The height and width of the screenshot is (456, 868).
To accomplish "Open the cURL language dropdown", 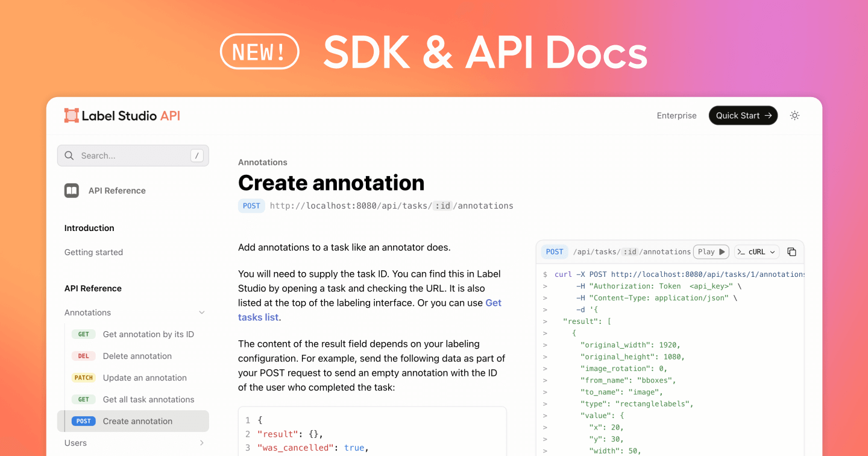I will pos(756,252).
